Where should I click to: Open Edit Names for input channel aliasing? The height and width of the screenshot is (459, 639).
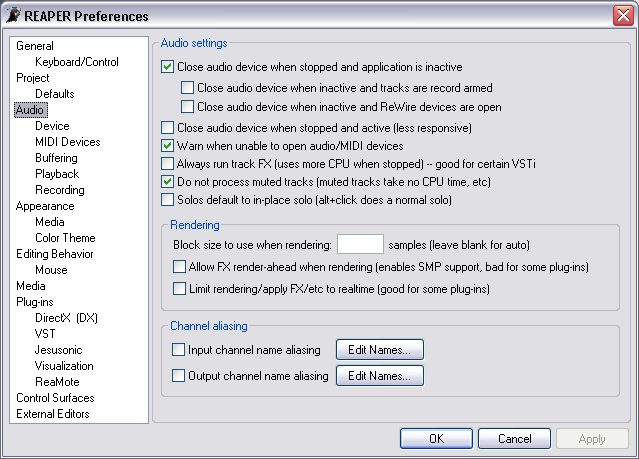(380, 350)
